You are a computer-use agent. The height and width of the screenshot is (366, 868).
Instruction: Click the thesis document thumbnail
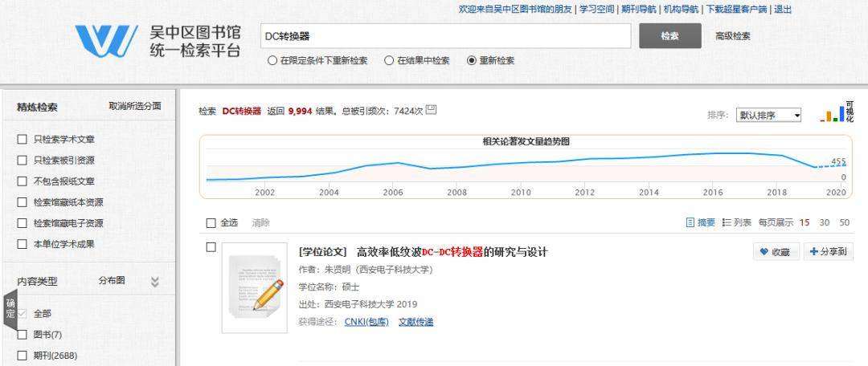(255, 287)
